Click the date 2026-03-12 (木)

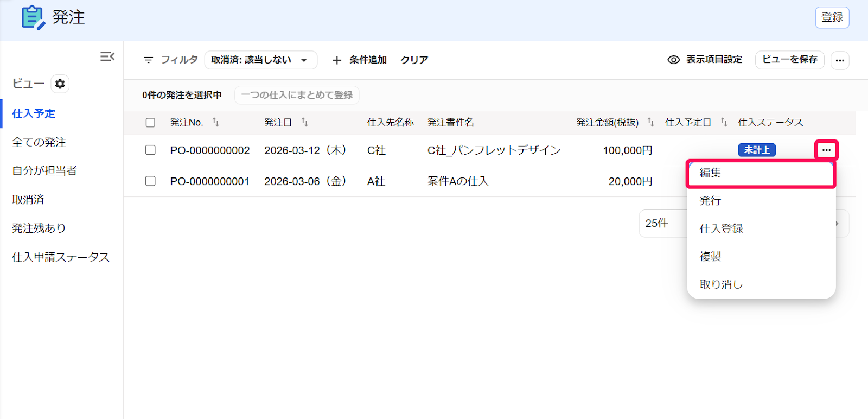coord(305,150)
